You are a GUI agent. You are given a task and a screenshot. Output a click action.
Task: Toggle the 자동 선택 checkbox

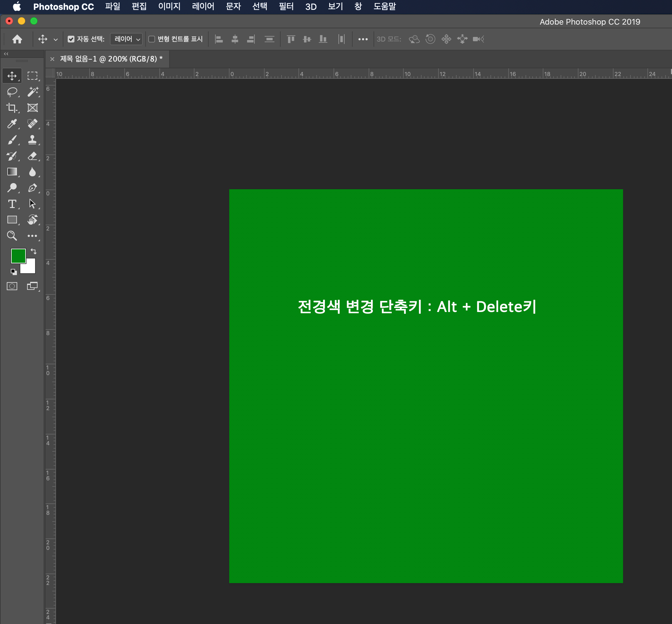pos(71,39)
